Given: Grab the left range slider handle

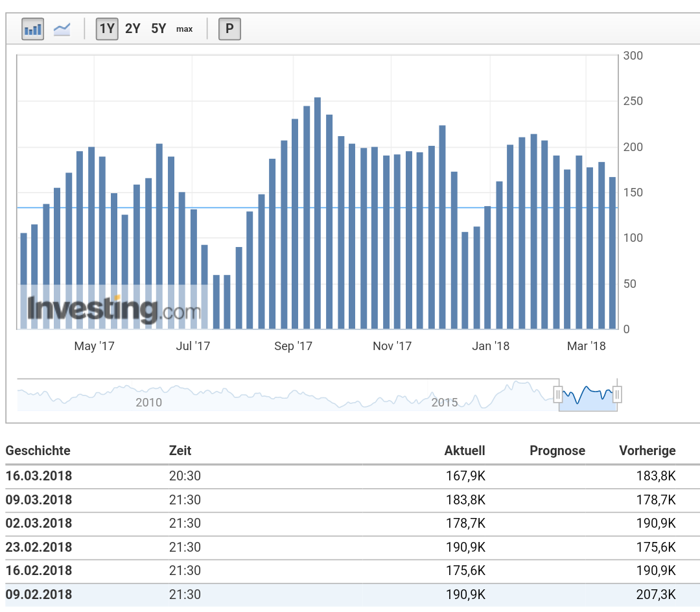Looking at the screenshot, I should tap(557, 394).
